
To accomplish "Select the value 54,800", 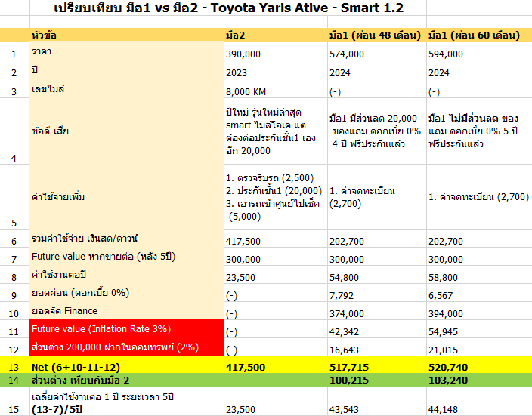I will pyautogui.click(x=376, y=275).
